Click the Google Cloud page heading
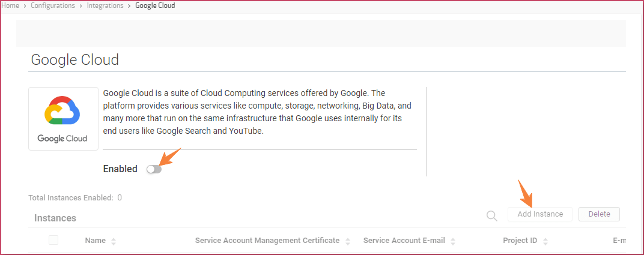 point(75,60)
